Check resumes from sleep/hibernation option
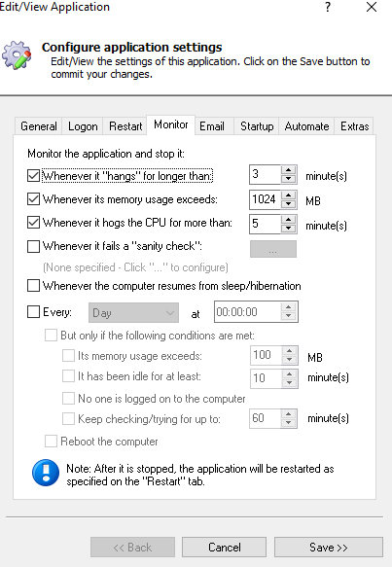392x567 pixels. click(x=33, y=286)
